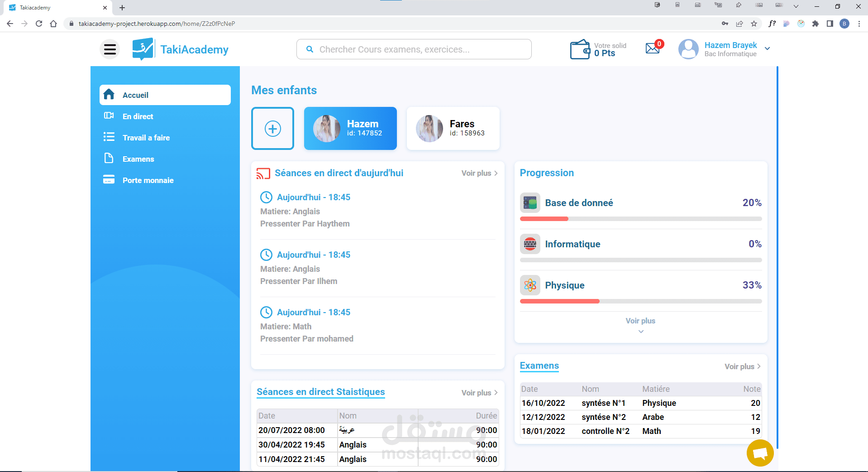
Task: Open the hamburger menu icon
Action: (110, 49)
